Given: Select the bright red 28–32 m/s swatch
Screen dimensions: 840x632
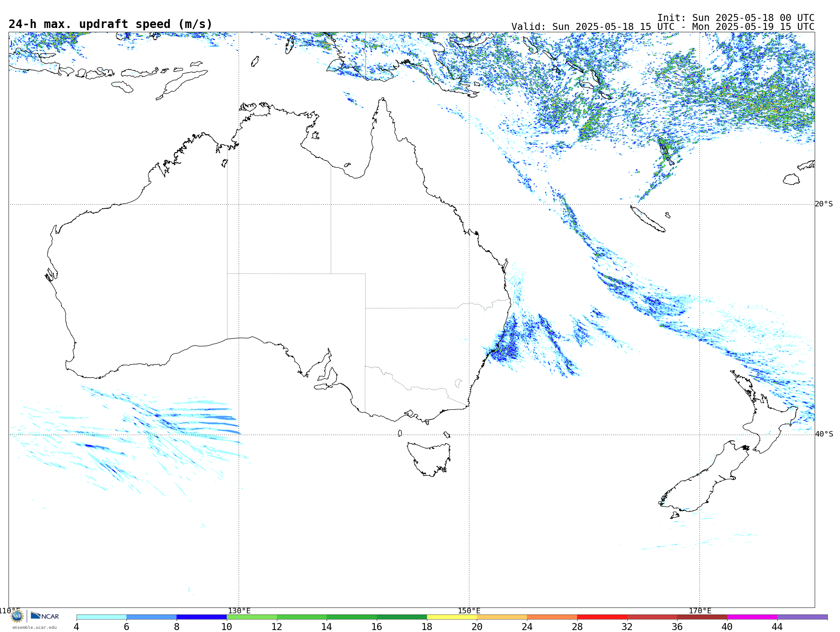Looking at the screenshot, I should [x=602, y=617].
